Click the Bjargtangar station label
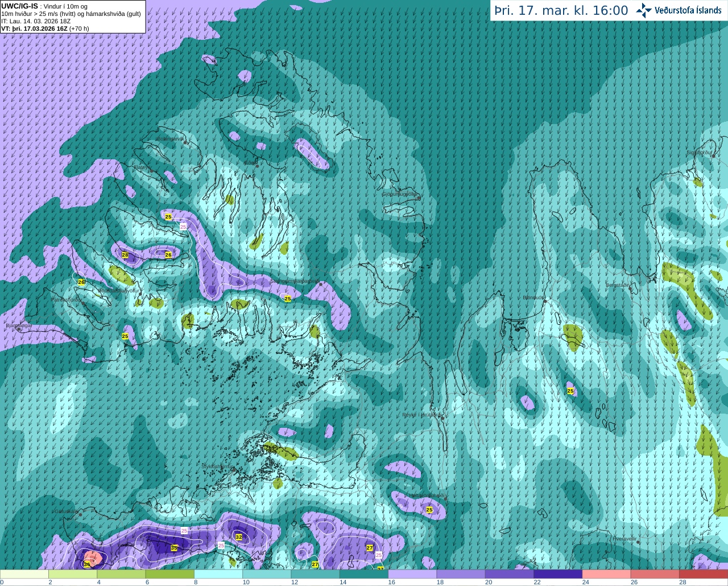 point(18,325)
